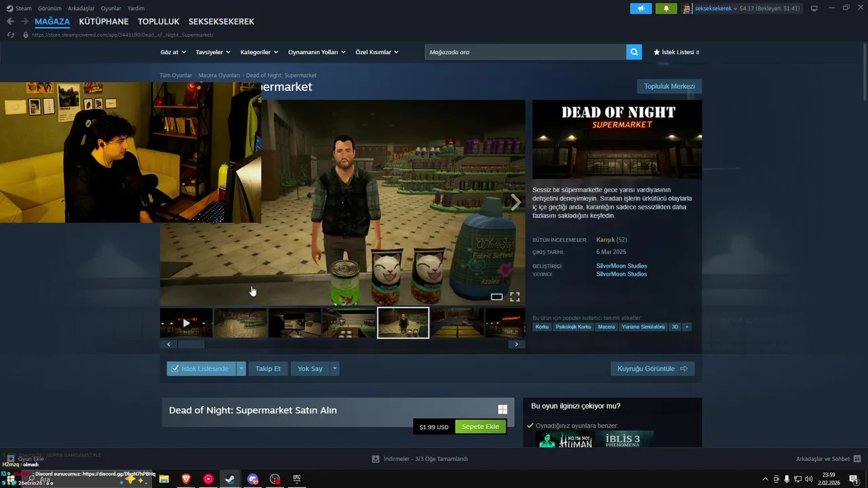Open OBS Studio from the taskbar
This screenshot has width=868, height=488.
pyautogui.click(x=275, y=479)
